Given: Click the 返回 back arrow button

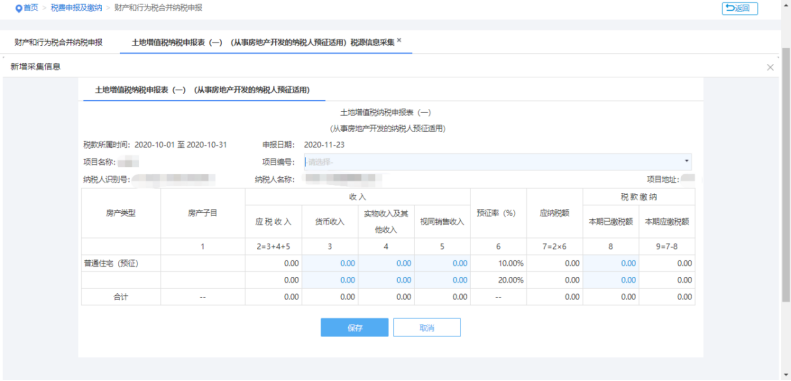Looking at the screenshot, I should point(740,9).
